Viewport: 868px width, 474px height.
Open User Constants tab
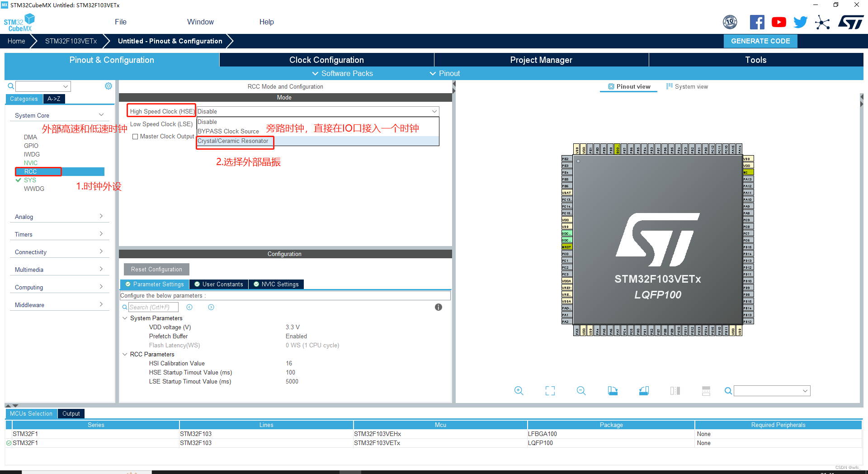[x=219, y=284]
